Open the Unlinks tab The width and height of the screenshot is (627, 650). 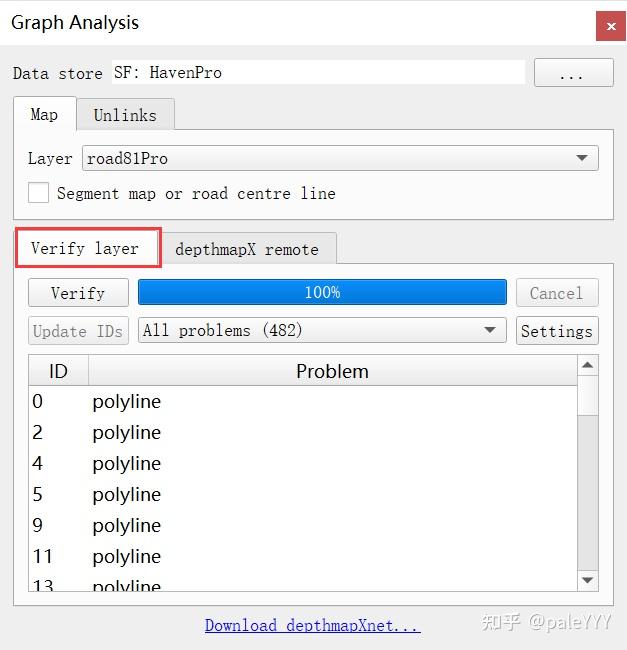(125, 115)
